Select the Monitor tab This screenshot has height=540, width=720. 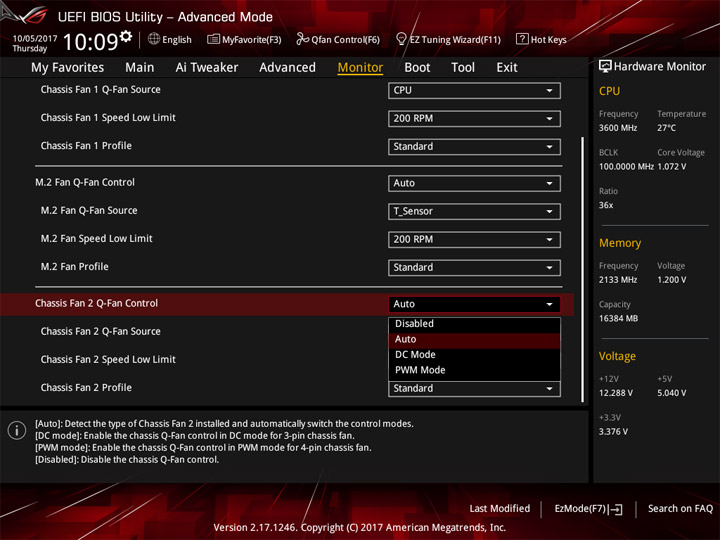point(360,68)
